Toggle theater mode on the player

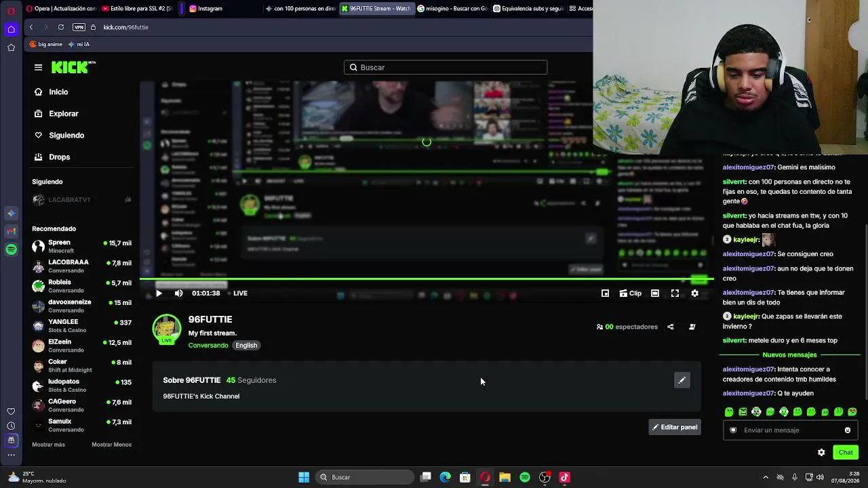pyautogui.click(x=655, y=293)
